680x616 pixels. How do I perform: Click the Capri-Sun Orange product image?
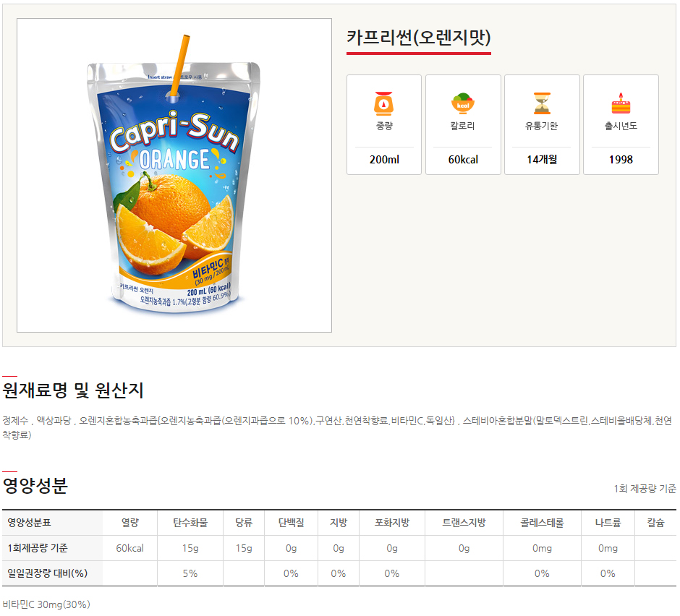click(174, 175)
